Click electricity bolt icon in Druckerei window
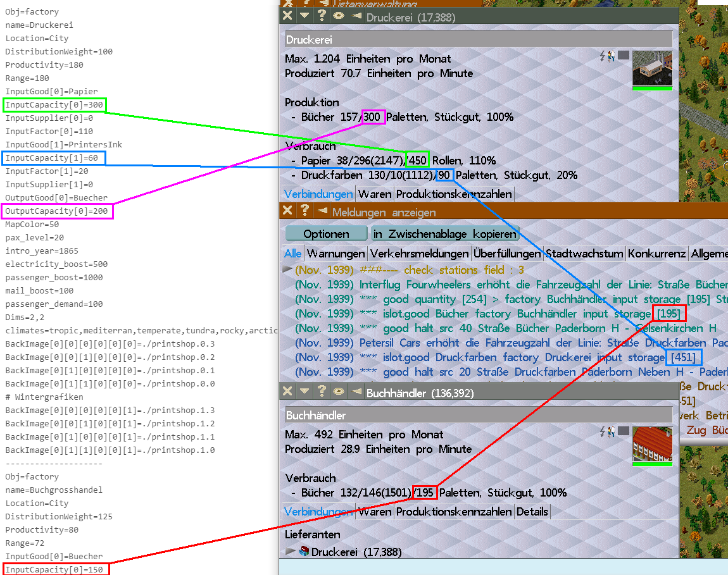 (603, 56)
